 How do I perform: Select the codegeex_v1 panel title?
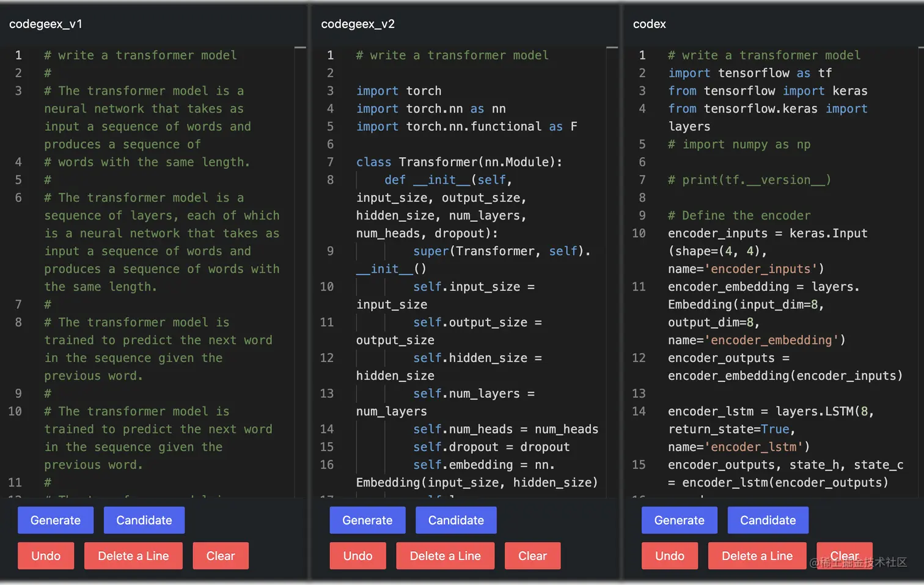pyautogui.click(x=46, y=24)
